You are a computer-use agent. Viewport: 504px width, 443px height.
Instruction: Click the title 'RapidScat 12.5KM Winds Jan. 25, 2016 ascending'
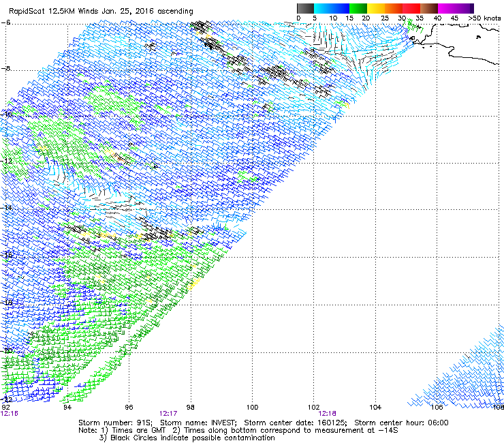coord(101,12)
